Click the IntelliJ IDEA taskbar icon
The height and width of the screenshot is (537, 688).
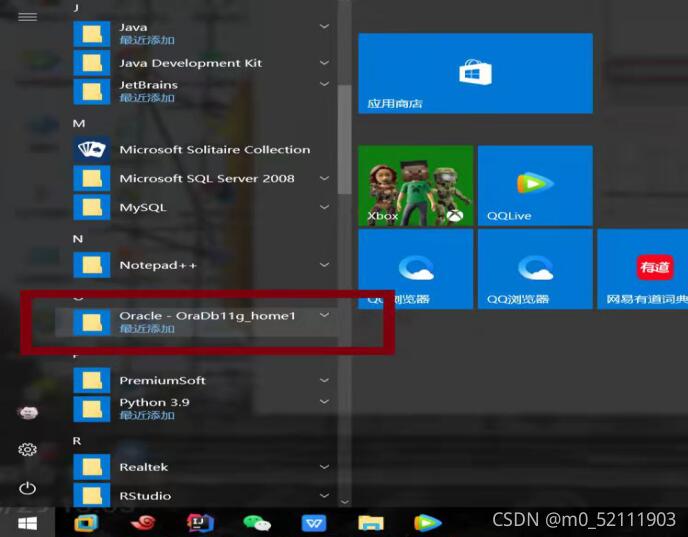pyautogui.click(x=200, y=522)
